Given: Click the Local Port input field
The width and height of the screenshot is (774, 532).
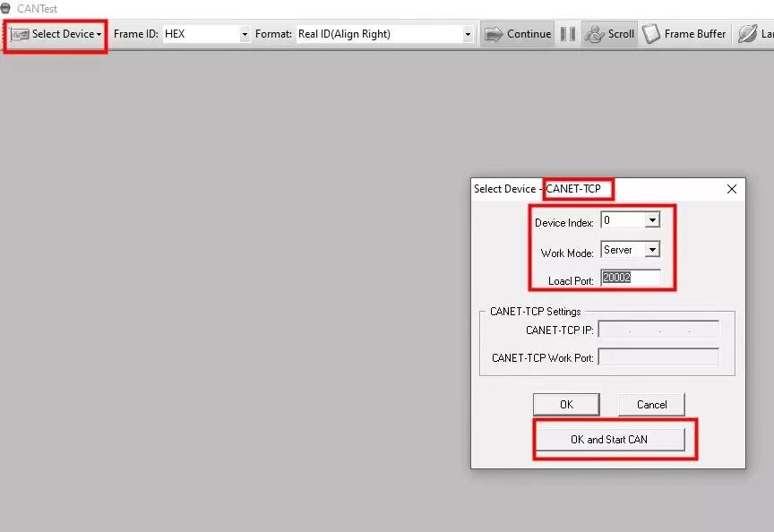Looking at the screenshot, I should pos(631,278).
